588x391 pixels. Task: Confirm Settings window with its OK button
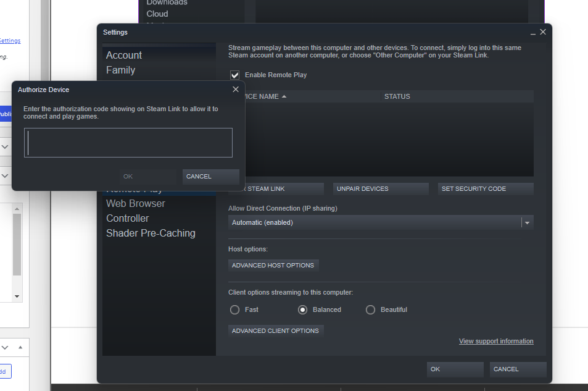point(455,369)
